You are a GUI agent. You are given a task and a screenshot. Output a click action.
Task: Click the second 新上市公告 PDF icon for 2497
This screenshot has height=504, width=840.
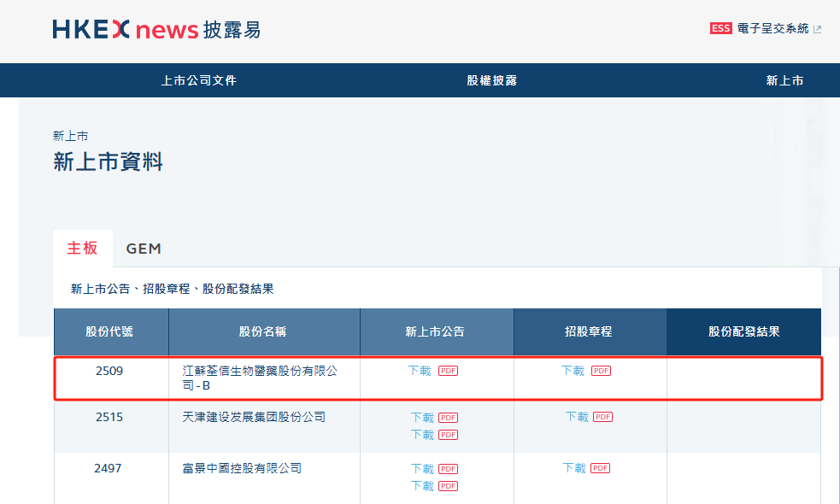point(448,486)
